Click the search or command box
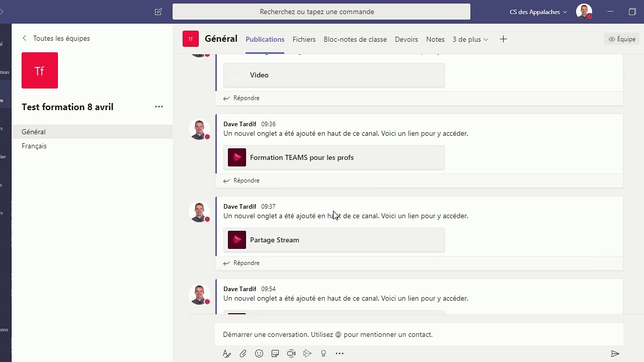Viewport: 644px width, 362px height. 321,12
